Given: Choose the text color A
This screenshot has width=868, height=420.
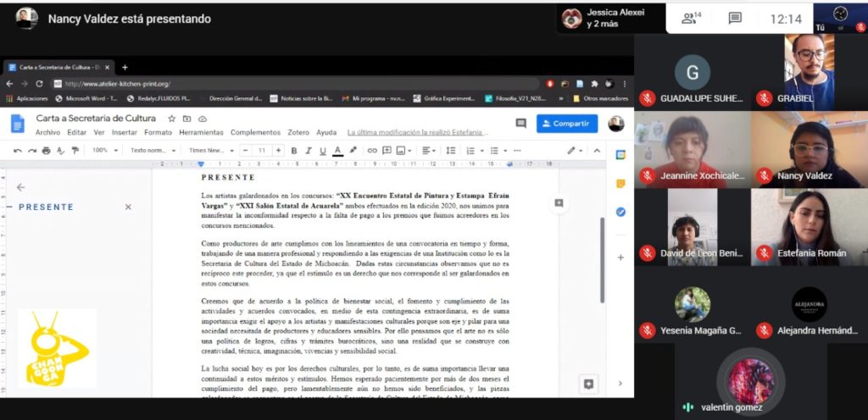Looking at the screenshot, I should tap(337, 151).
